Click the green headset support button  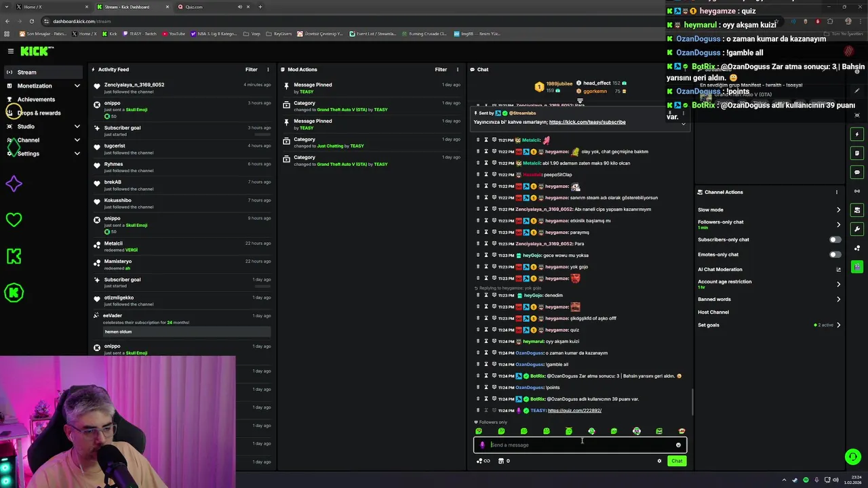[x=853, y=457]
